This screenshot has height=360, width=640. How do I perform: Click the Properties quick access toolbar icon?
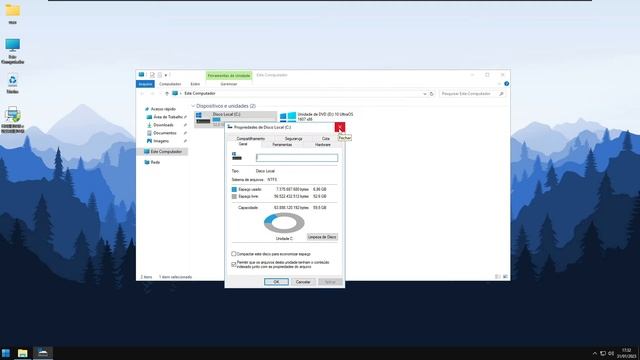tap(152, 75)
